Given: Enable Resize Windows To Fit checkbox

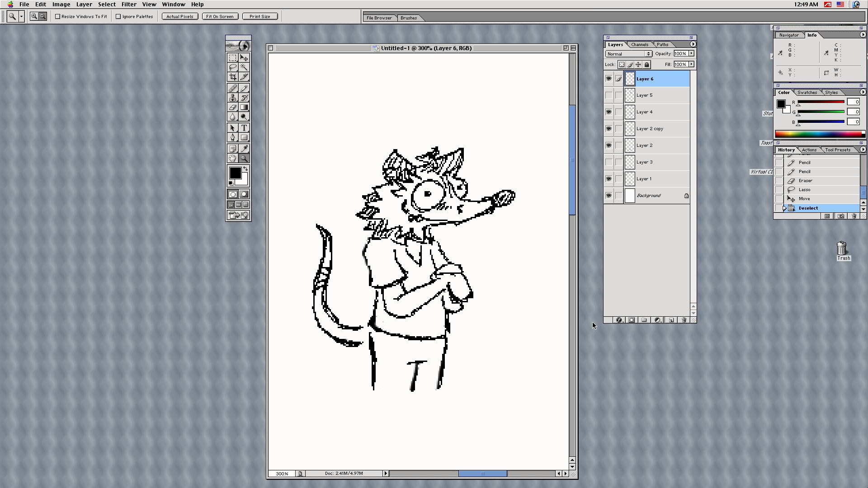Looking at the screenshot, I should pos(58,17).
